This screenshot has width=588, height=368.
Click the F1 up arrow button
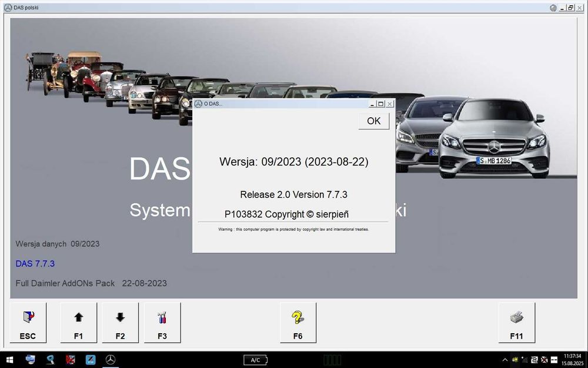pos(78,323)
